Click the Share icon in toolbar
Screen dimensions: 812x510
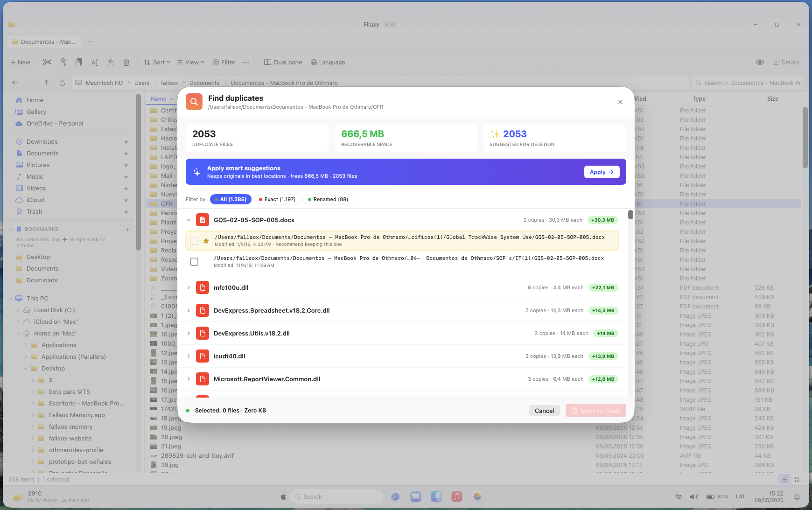pyautogui.click(x=111, y=62)
